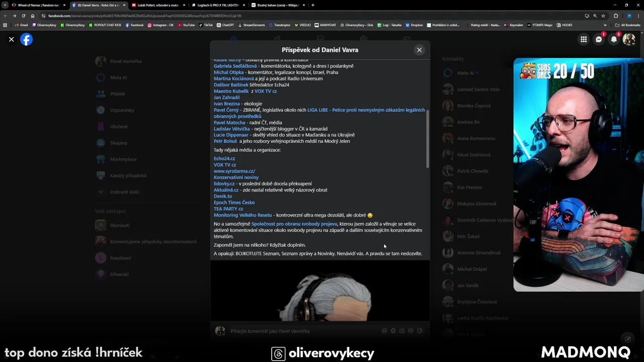Open the www.syrzdarma.cz link
644x362 pixels.
click(x=234, y=171)
